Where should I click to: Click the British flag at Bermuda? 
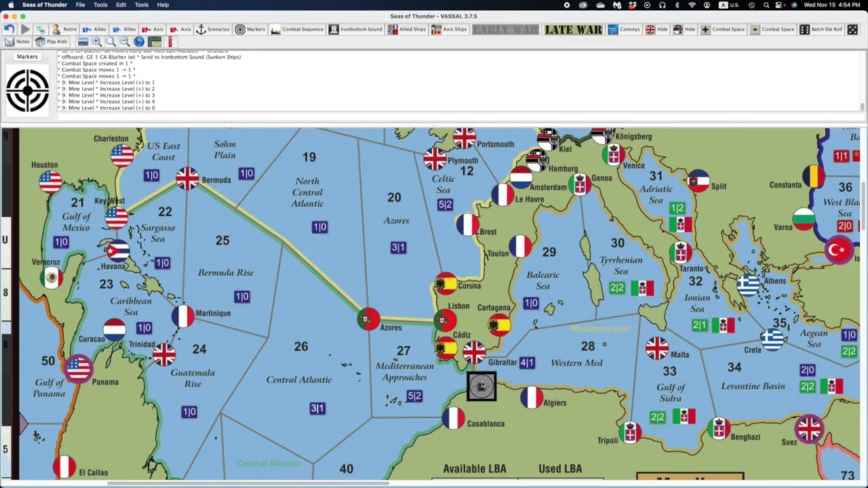tap(188, 178)
